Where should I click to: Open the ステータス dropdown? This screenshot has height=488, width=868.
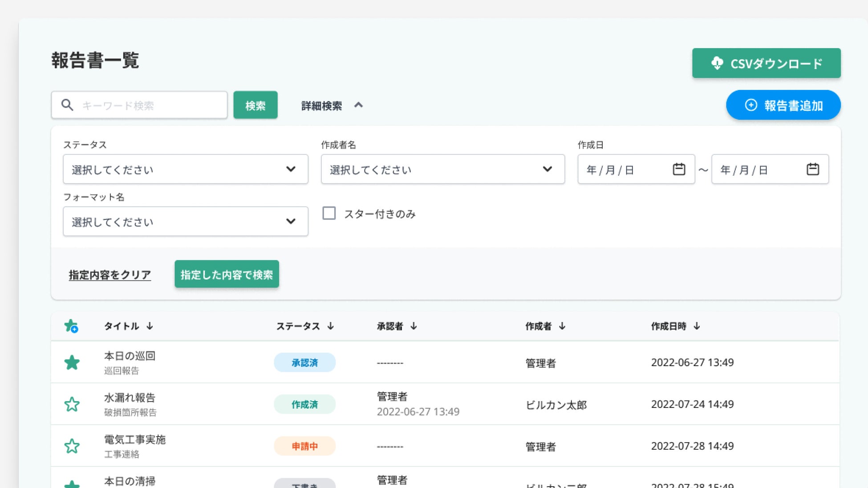pyautogui.click(x=185, y=169)
